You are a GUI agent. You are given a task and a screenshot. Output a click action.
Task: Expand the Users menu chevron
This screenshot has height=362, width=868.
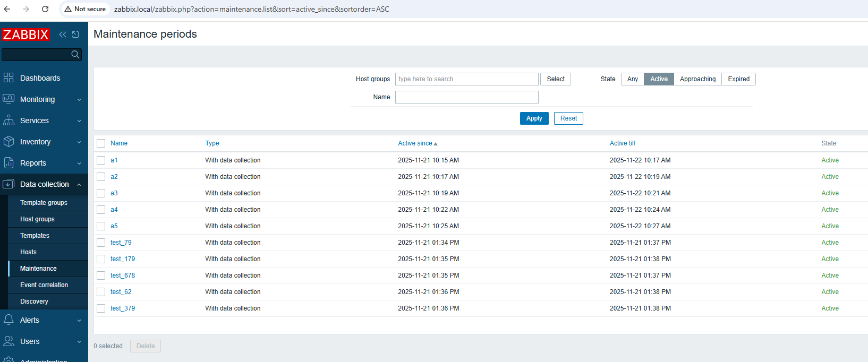pos(79,342)
